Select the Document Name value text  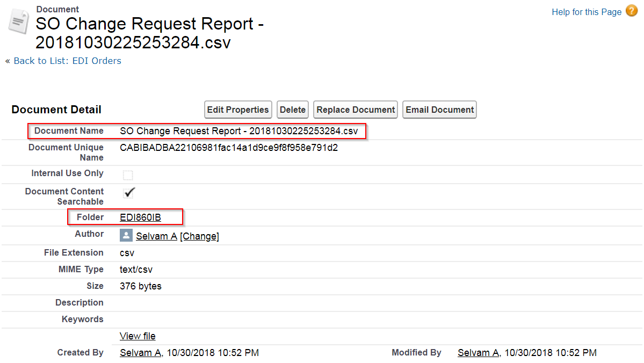(239, 131)
